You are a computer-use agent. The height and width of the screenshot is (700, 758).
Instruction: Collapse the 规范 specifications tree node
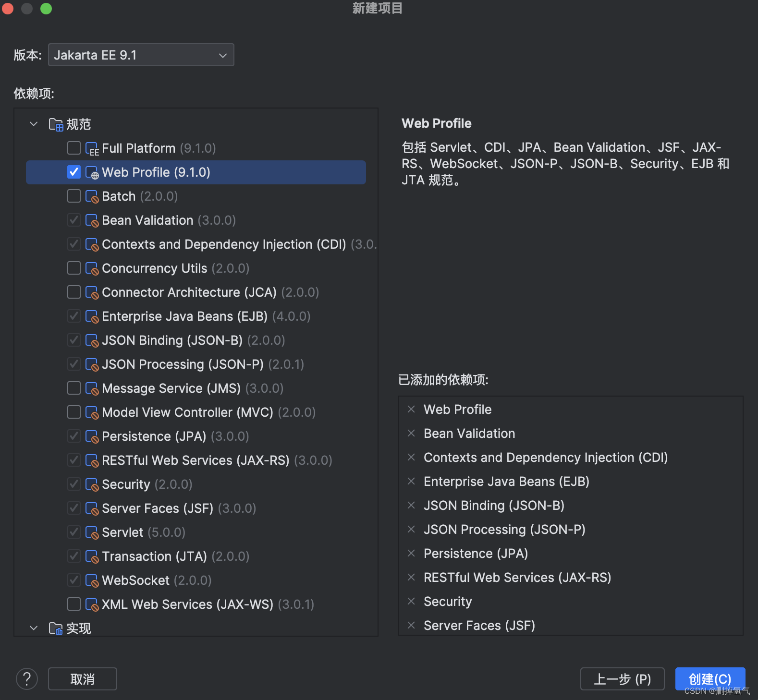[x=34, y=124]
